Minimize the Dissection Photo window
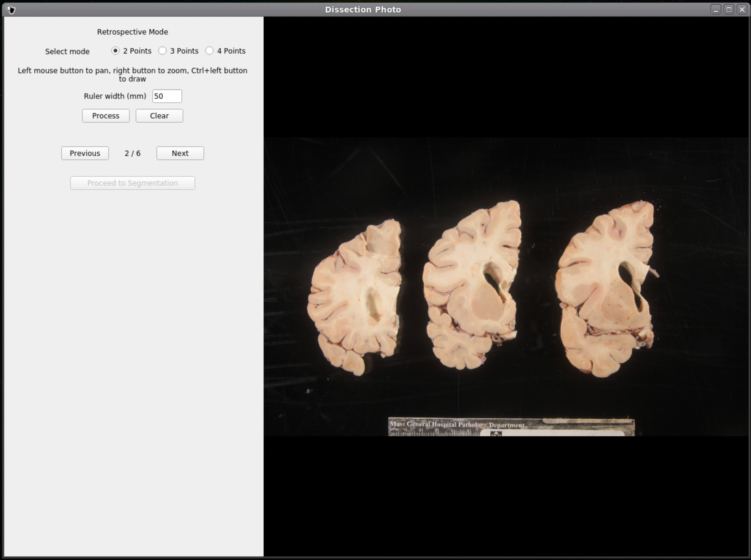 pyautogui.click(x=715, y=10)
